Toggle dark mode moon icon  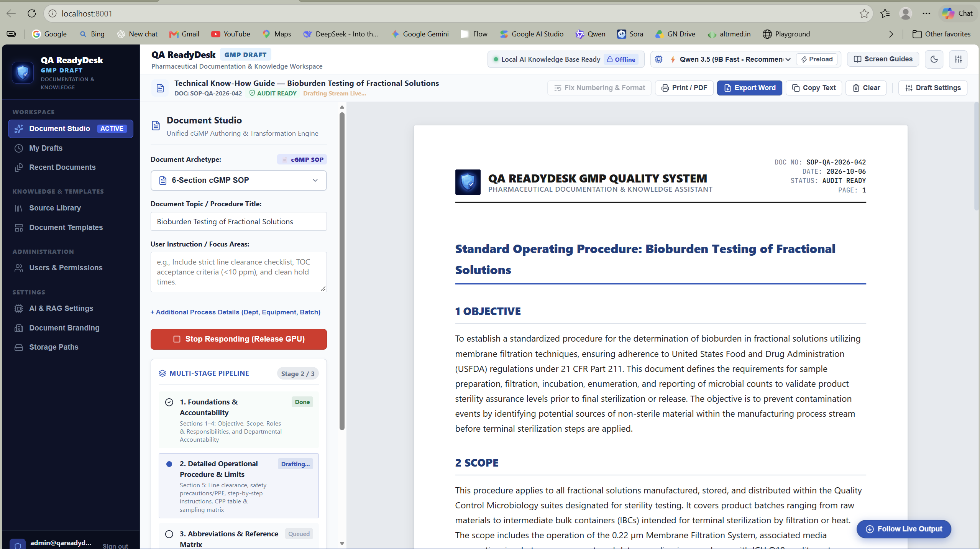[x=934, y=59]
